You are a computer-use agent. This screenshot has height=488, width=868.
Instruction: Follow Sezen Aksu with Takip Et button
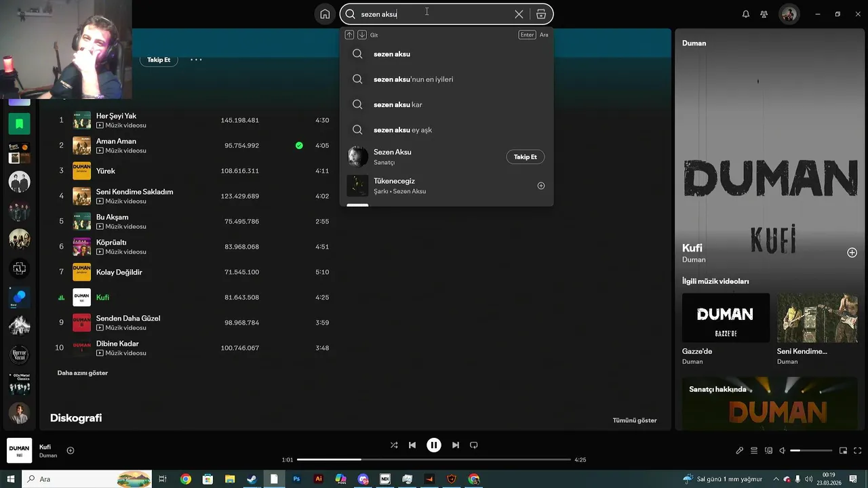pyautogui.click(x=525, y=157)
